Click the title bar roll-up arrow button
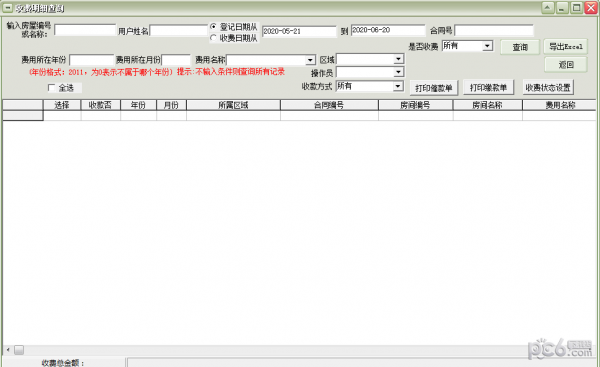Viewport: 600px width, 367px height. (548, 8)
